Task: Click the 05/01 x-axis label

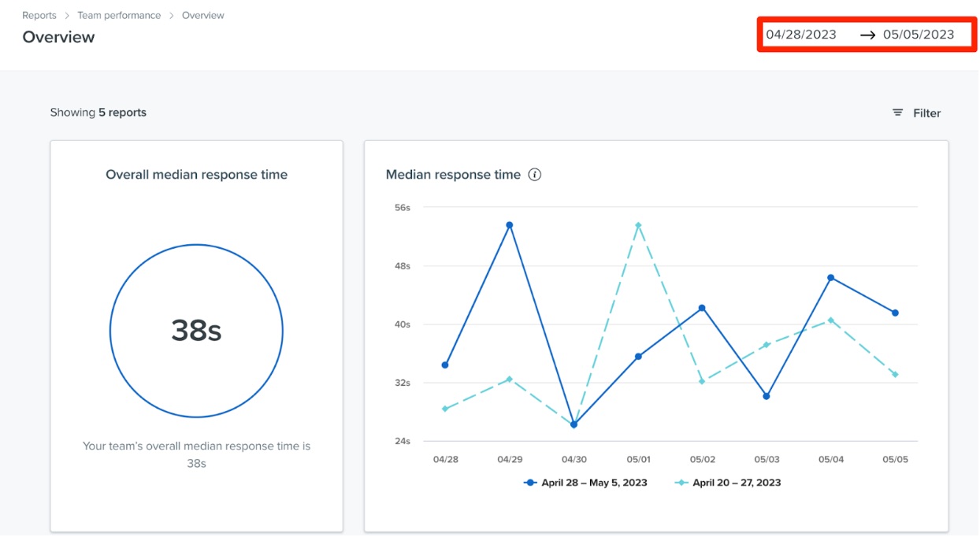Action: [638, 460]
